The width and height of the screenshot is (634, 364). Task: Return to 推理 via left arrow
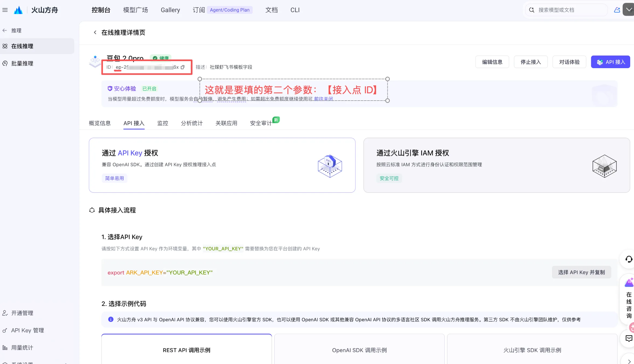point(5,31)
